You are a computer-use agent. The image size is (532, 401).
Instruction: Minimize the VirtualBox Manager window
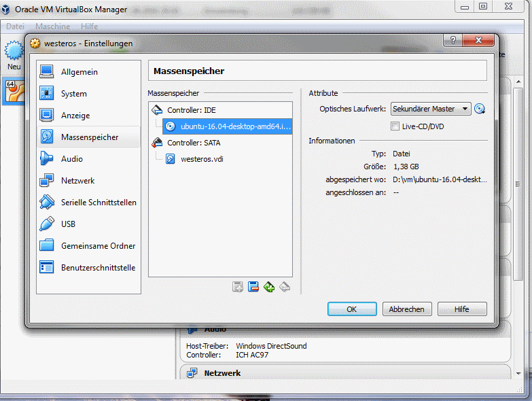coord(465,6)
